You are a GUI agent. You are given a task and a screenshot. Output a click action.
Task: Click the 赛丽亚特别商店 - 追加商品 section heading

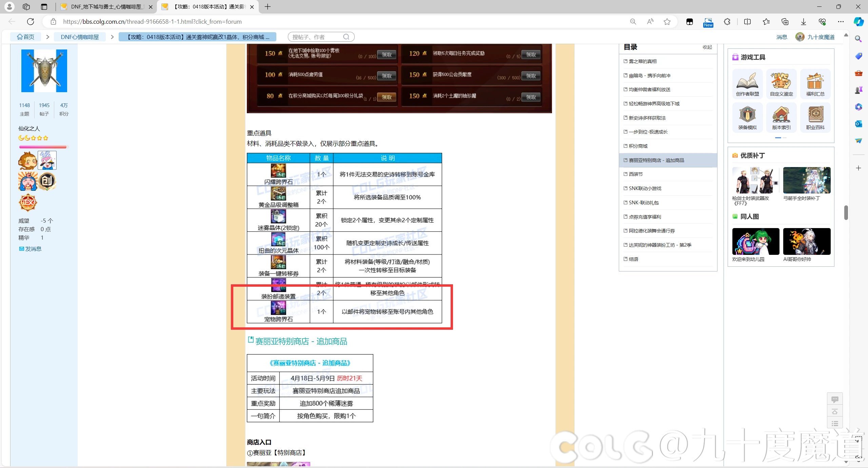point(301,341)
